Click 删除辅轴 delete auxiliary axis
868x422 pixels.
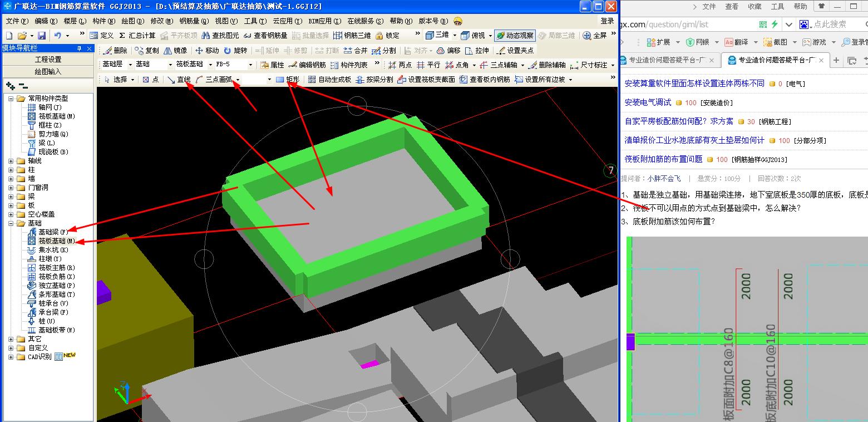pos(547,65)
